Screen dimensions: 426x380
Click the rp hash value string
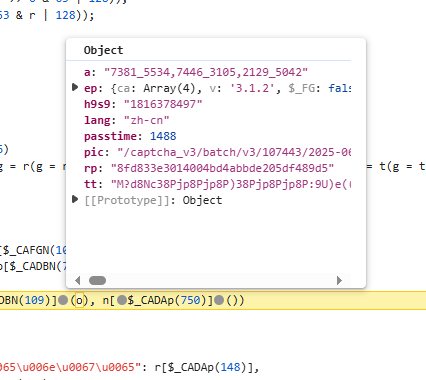tap(222, 168)
